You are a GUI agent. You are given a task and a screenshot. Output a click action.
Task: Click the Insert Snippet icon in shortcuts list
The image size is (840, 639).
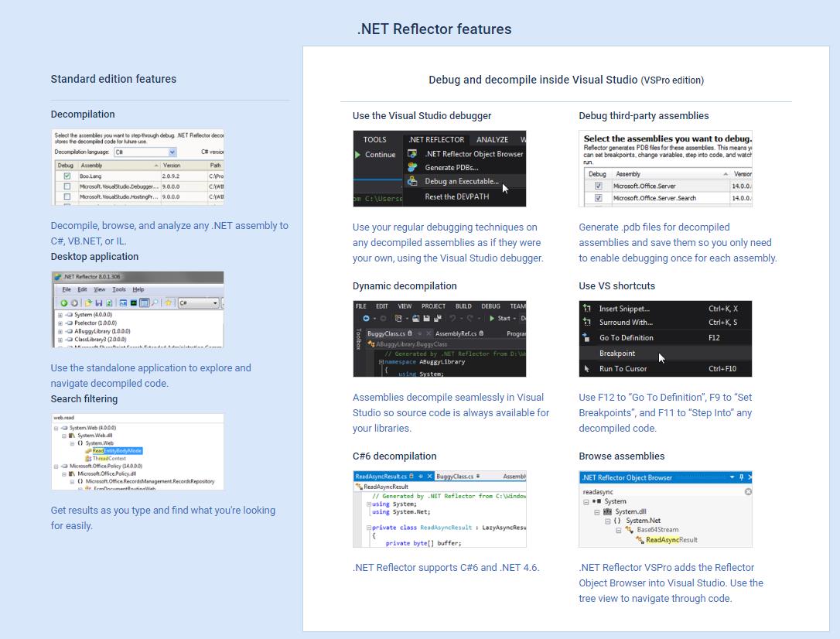click(x=587, y=309)
